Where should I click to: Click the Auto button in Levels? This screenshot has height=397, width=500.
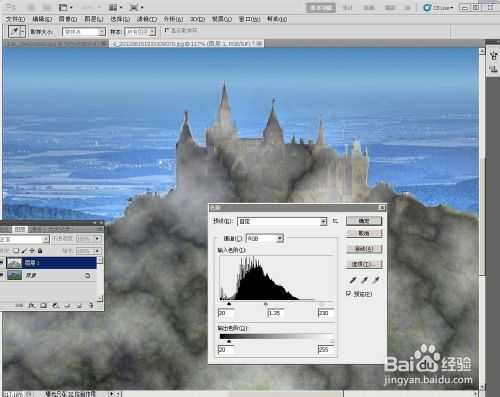364,249
